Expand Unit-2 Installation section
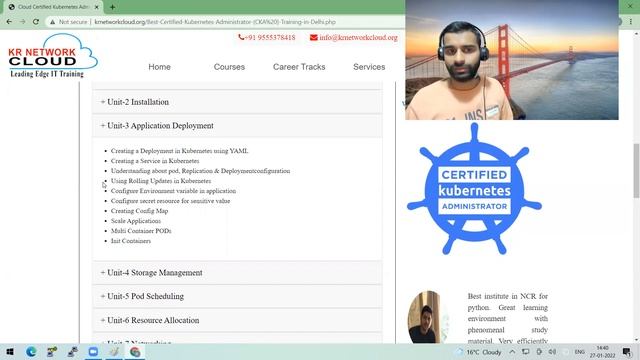This screenshot has height=360, width=640. [238, 102]
